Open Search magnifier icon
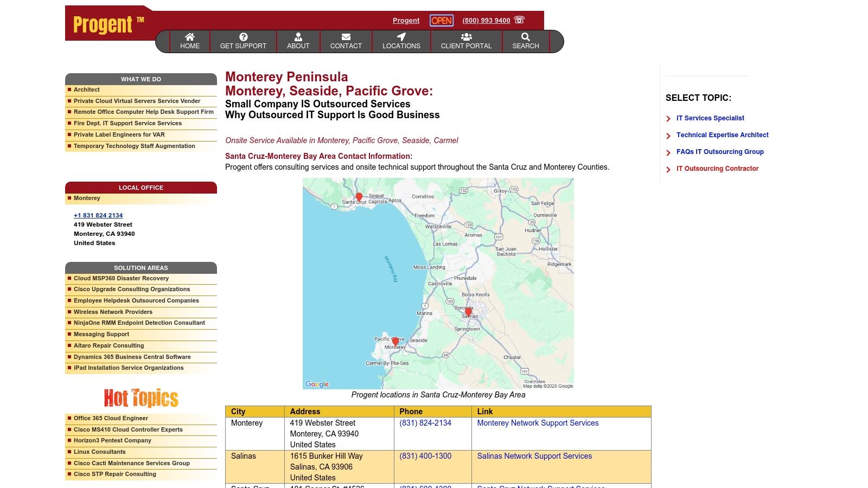 tap(525, 37)
